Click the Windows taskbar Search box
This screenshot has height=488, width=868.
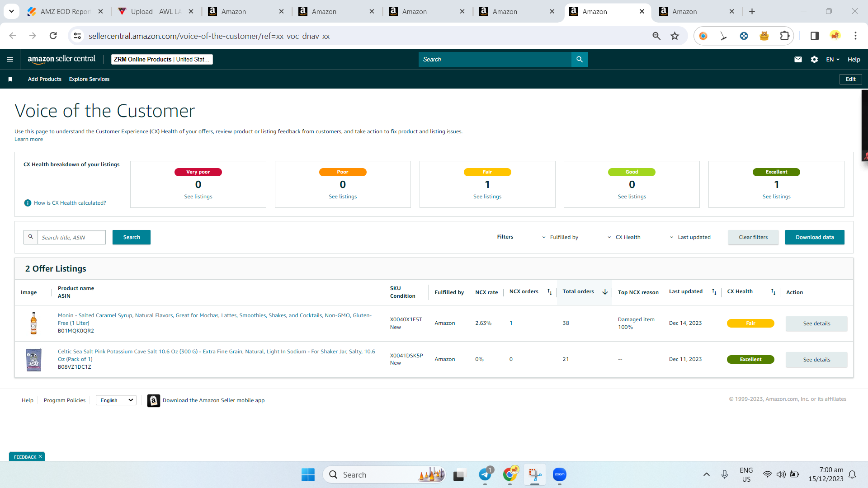point(384,474)
